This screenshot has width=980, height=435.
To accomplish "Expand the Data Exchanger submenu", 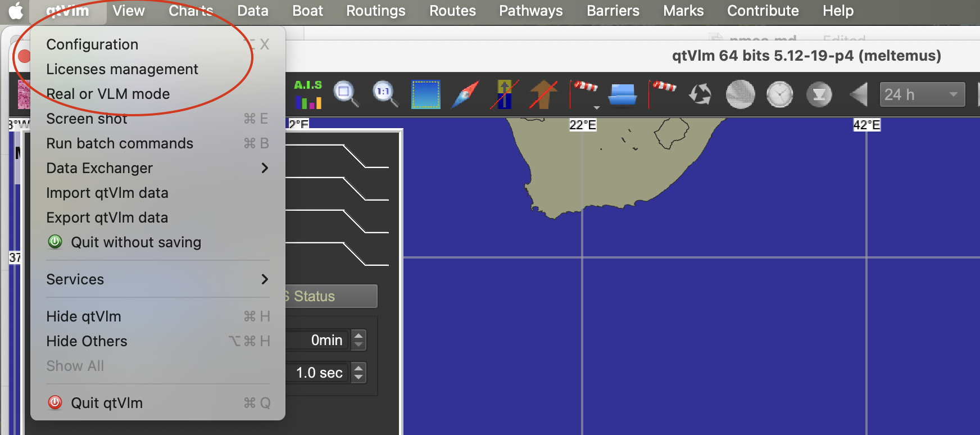I will (158, 168).
